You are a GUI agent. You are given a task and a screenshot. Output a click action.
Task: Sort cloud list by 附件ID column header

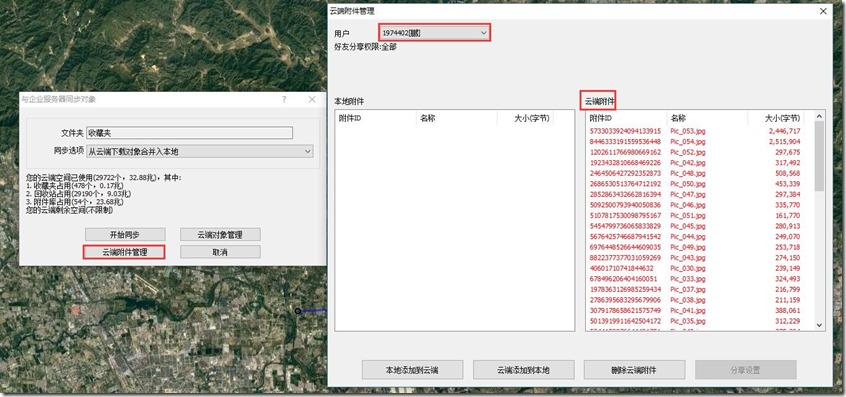point(626,118)
